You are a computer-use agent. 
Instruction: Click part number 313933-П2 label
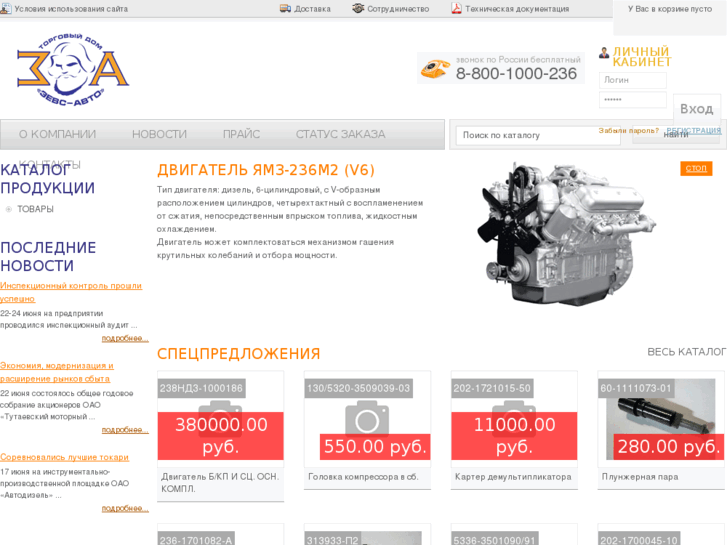coord(332,539)
